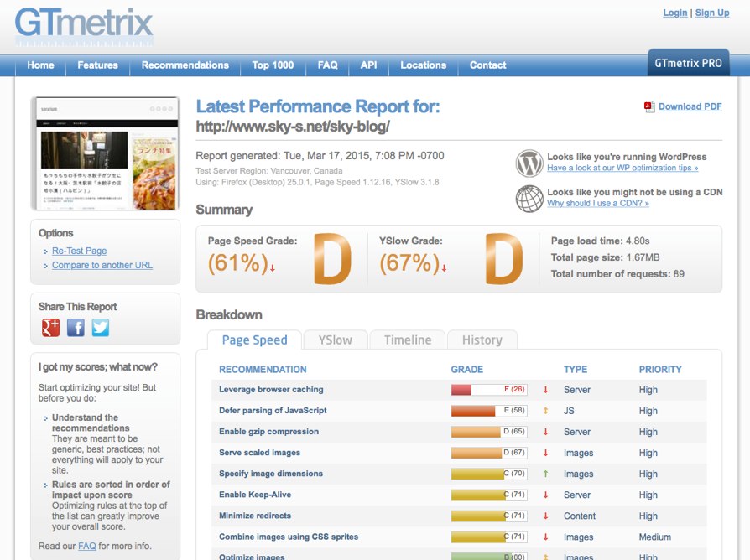The image size is (750, 560).
Task: Click Compare to another URL
Action: [x=102, y=265]
